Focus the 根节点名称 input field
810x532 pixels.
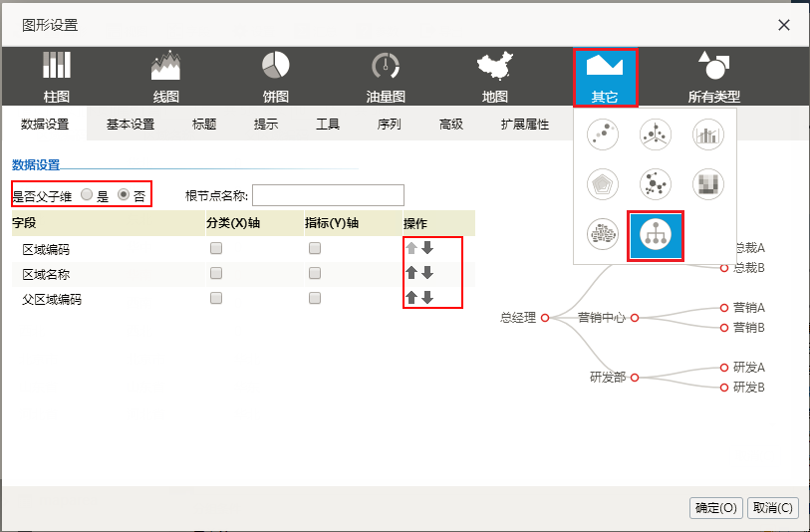(x=328, y=195)
